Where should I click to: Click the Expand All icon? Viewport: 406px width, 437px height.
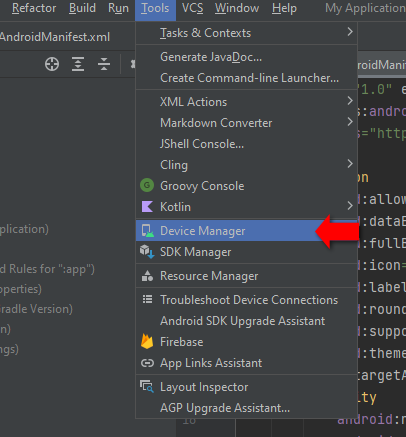click(78, 64)
